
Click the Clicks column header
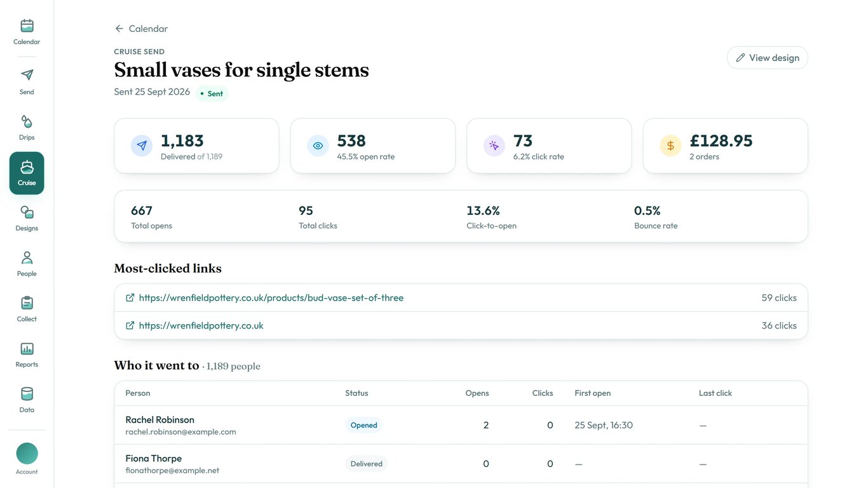click(x=543, y=393)
